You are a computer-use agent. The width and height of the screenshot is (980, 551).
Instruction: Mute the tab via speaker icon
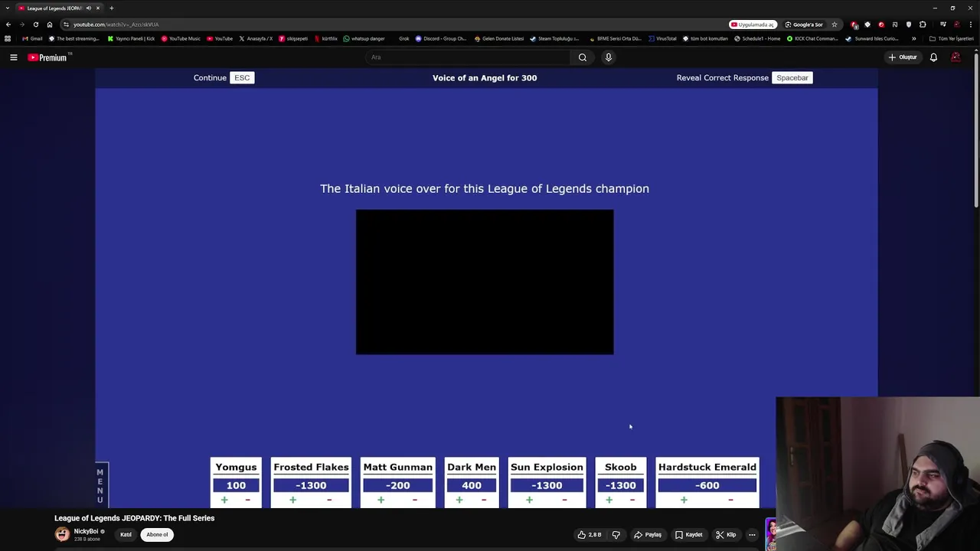click(89, 8)
